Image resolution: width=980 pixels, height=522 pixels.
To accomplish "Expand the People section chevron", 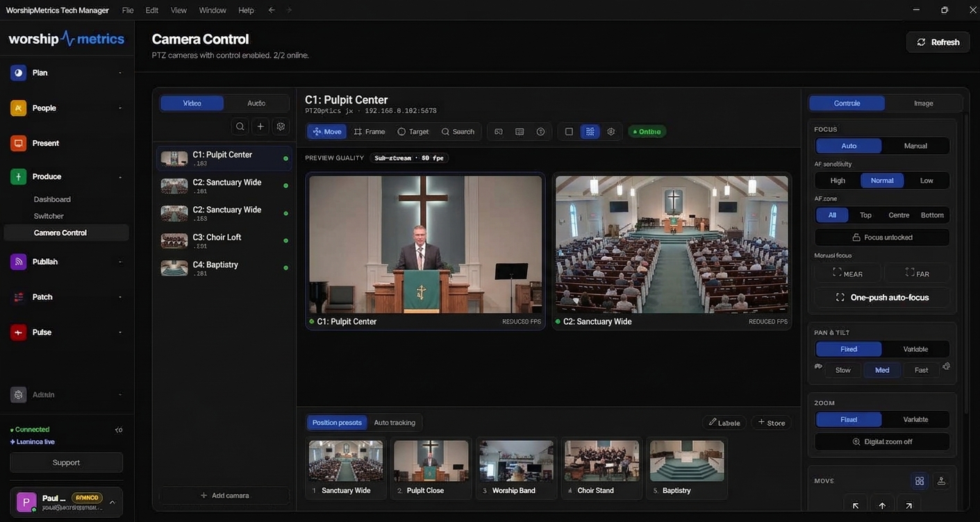I will coord(120,108).
